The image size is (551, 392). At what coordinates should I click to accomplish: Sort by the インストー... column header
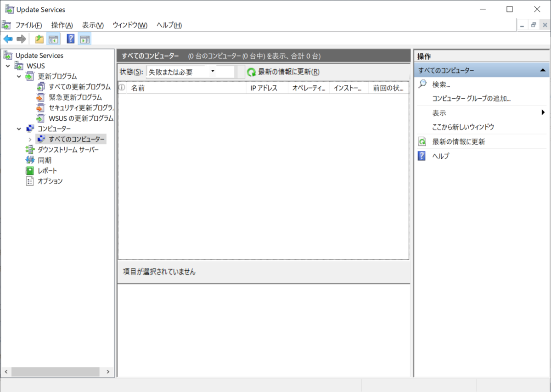349,88
